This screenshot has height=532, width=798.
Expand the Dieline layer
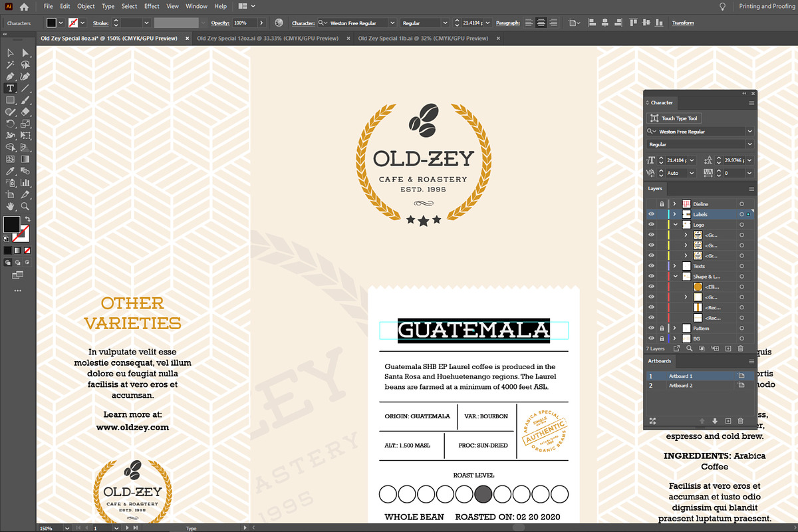pos(674,203)
